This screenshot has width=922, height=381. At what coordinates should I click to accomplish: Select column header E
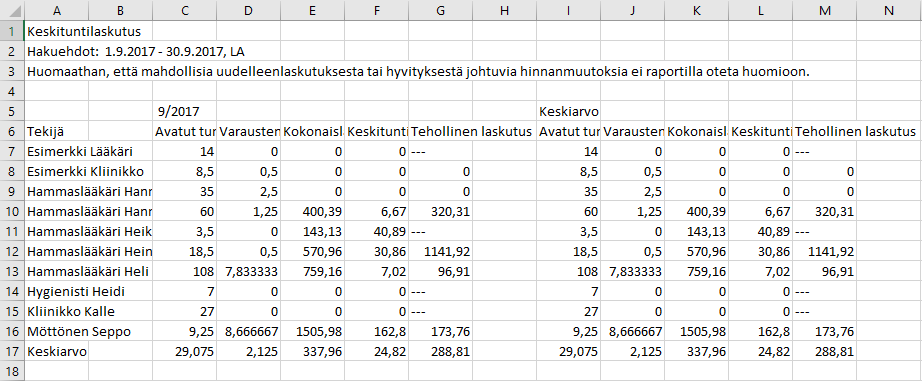tap(313, 10)
